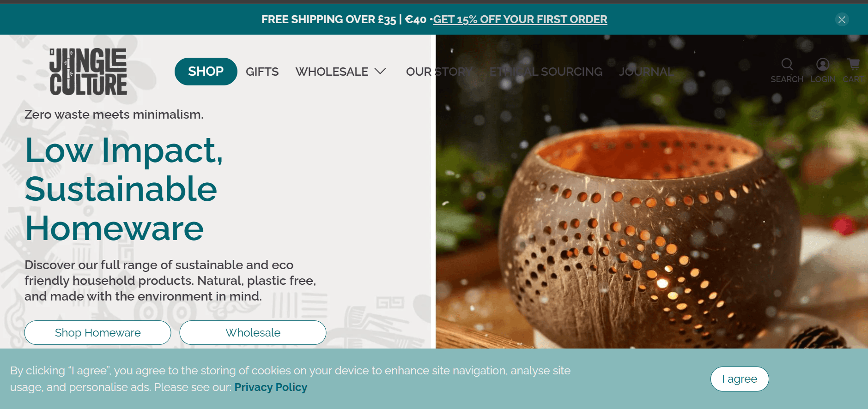Screen dimensions: 868x409
Task: Click the SEARCH label in header
Action: click(x=787, y=79)
